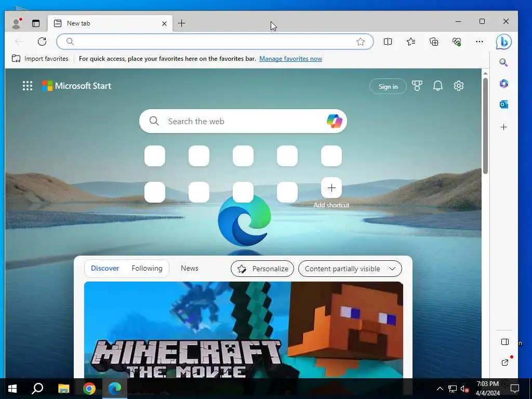Launch Chrome from taskbar

tap(89, 389)
